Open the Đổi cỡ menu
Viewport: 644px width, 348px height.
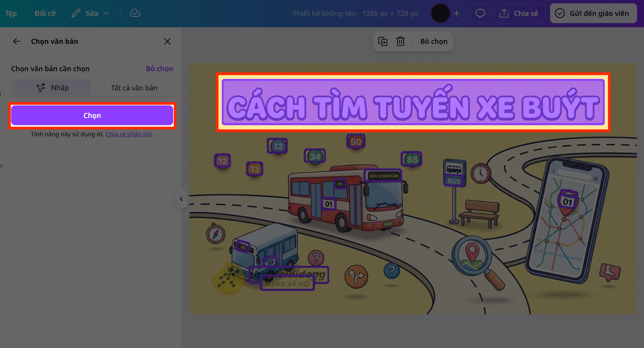tap(45, 13)
